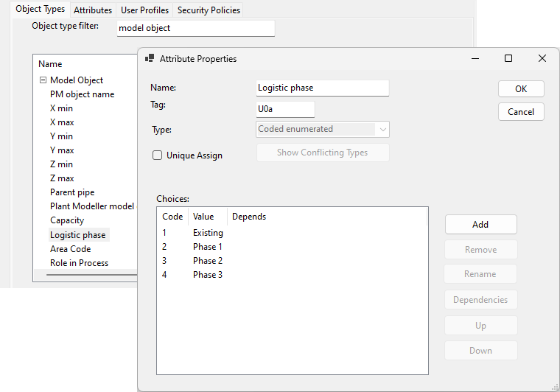The image size is (560, 392).
Task: Focus the Tag field containing U0a
Action: point(284,109)
